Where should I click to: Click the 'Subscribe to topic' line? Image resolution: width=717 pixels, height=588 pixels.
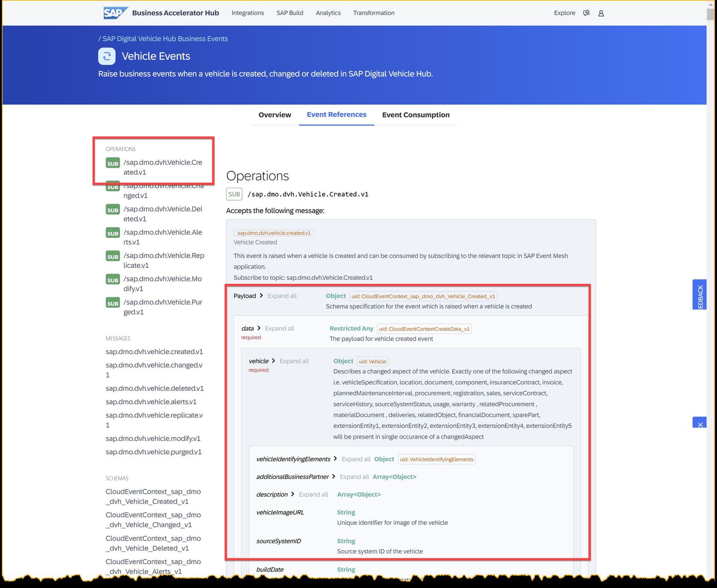pyautogui.click(x=303, y=278)
